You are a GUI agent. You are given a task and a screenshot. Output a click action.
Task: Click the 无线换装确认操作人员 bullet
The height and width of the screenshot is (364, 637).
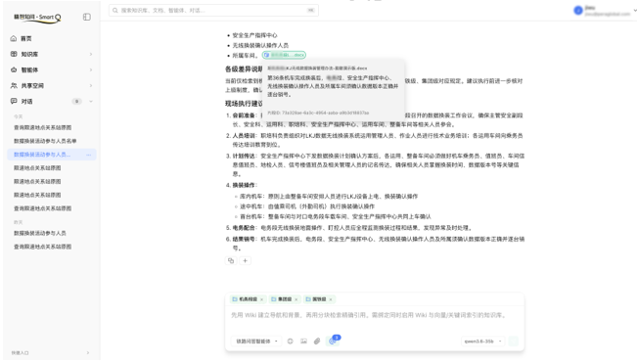pos(260,45)
